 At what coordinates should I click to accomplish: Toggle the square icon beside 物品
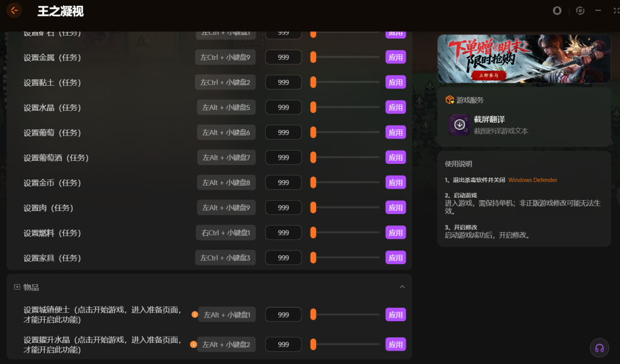click(17, 287)
